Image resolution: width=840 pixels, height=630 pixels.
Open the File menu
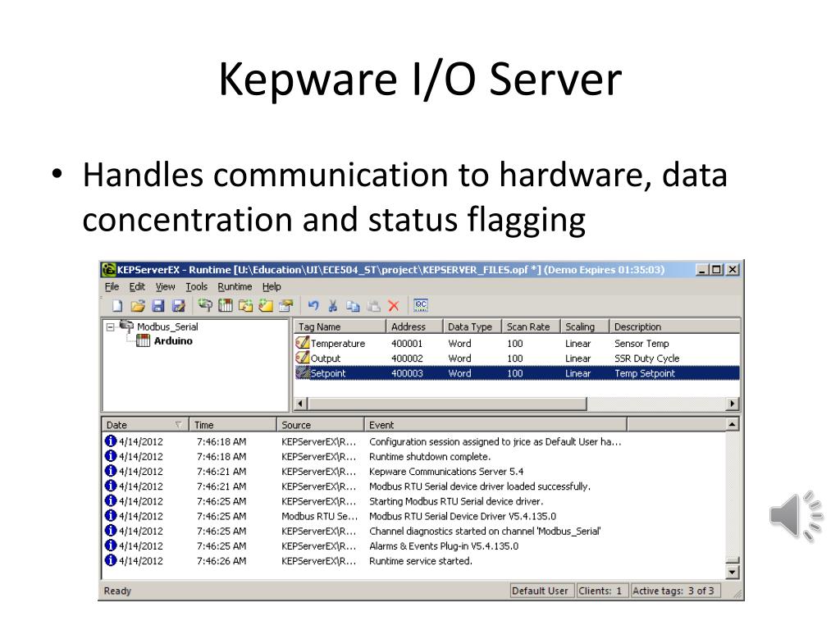112,287
